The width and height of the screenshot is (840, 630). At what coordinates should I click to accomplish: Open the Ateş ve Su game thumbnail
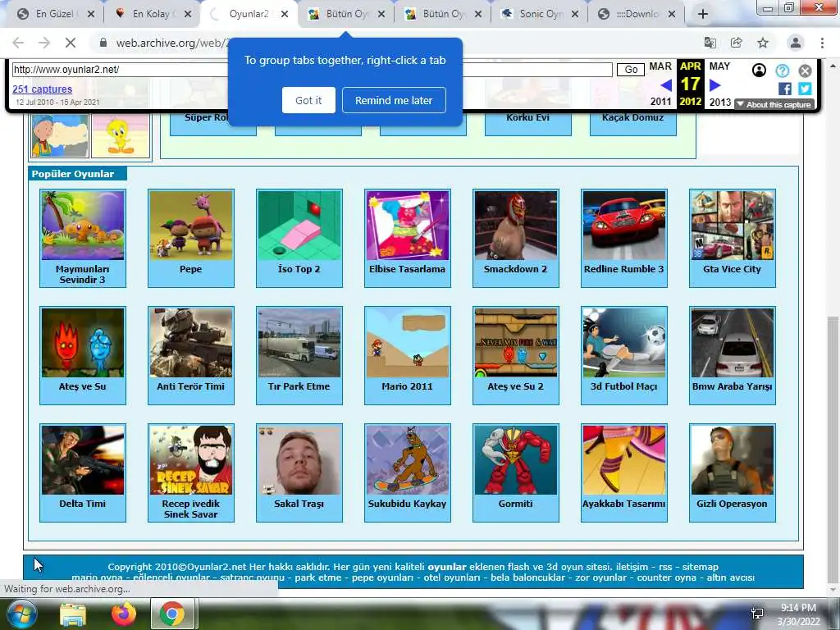tap(83, 343)
